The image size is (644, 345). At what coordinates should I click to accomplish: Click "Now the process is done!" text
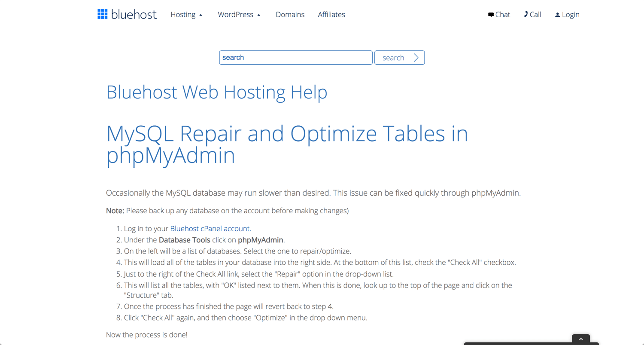[147, 335]
